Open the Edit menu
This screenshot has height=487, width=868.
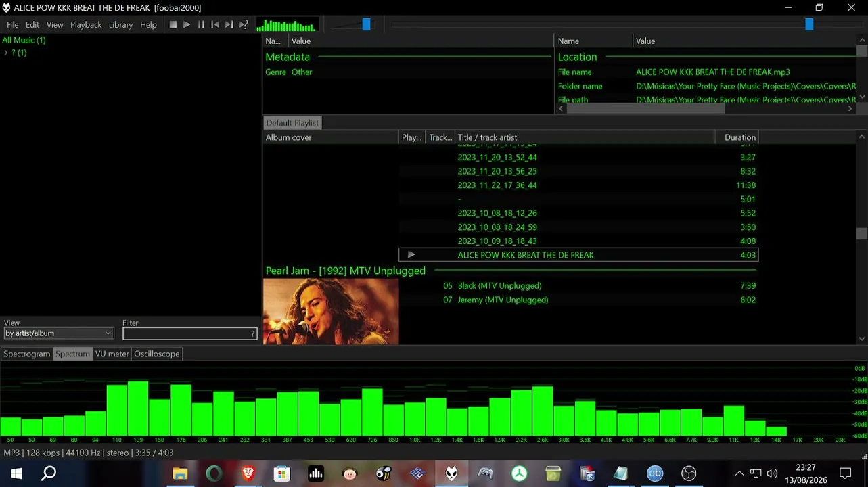[32, 25]
